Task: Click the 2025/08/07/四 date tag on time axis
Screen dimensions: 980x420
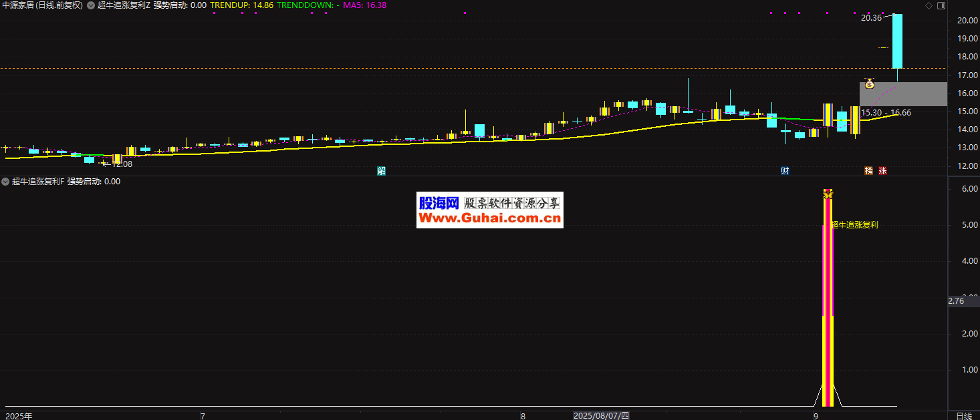Action: [602, 415]
